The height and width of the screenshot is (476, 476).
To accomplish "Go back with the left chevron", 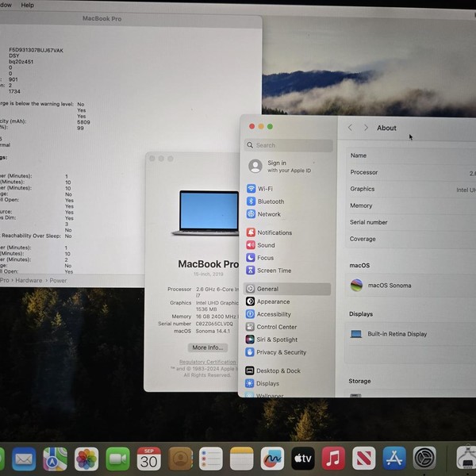I will pos(350,128).
